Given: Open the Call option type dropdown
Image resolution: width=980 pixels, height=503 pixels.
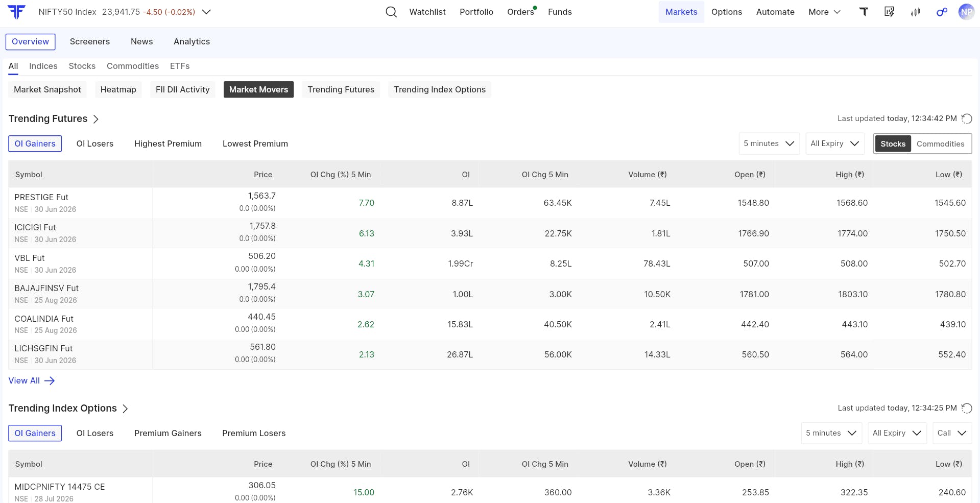Looking at the screenshot, I should (x=952, y=433).
